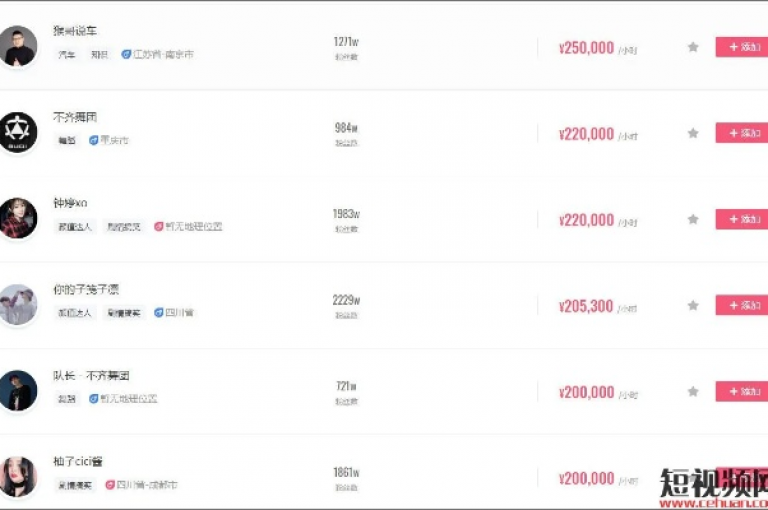This screenshot has width=768, height=510.
Task: Select the 汽车 category tag on first creator
Action: pos(67,54)
